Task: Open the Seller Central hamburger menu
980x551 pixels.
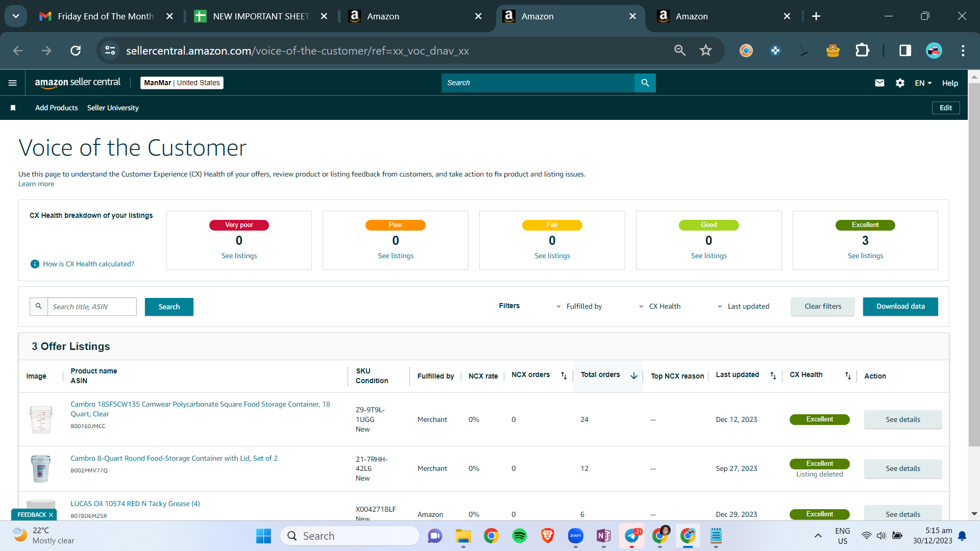Action: click(x=13, y=83)
